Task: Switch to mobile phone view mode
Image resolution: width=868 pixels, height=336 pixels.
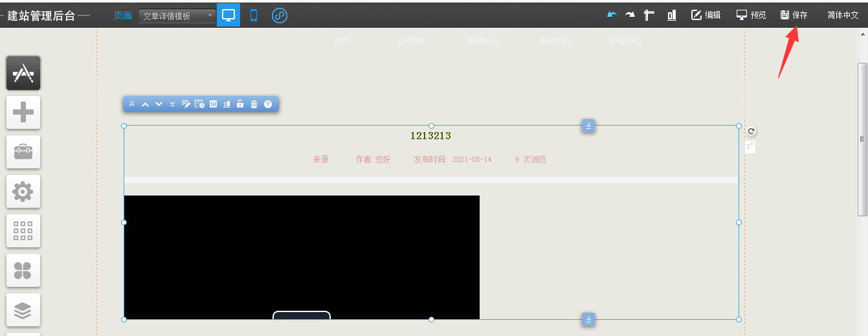Action: click(x=253, y=16)
